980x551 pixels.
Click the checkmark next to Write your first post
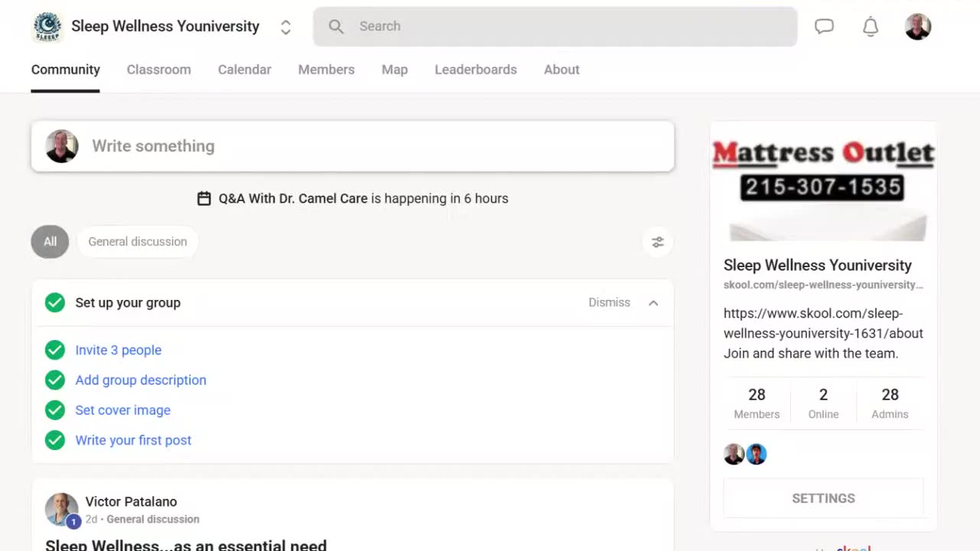click(x=54, y=440)
